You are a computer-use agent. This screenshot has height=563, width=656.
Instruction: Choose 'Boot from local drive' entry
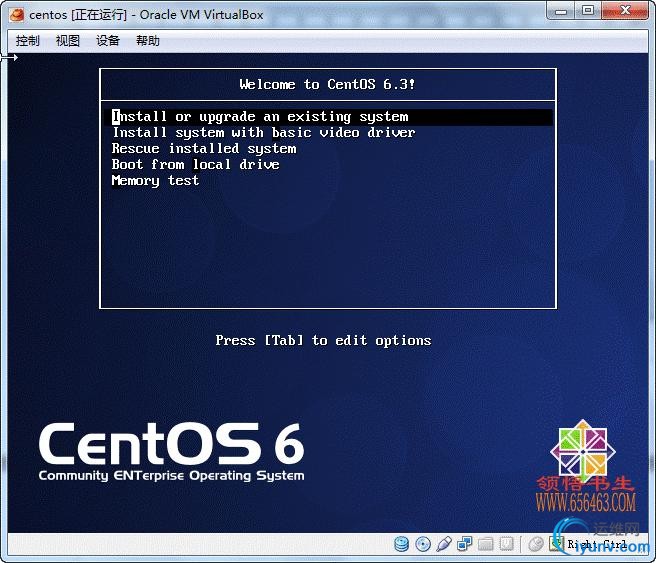[195, 164]
